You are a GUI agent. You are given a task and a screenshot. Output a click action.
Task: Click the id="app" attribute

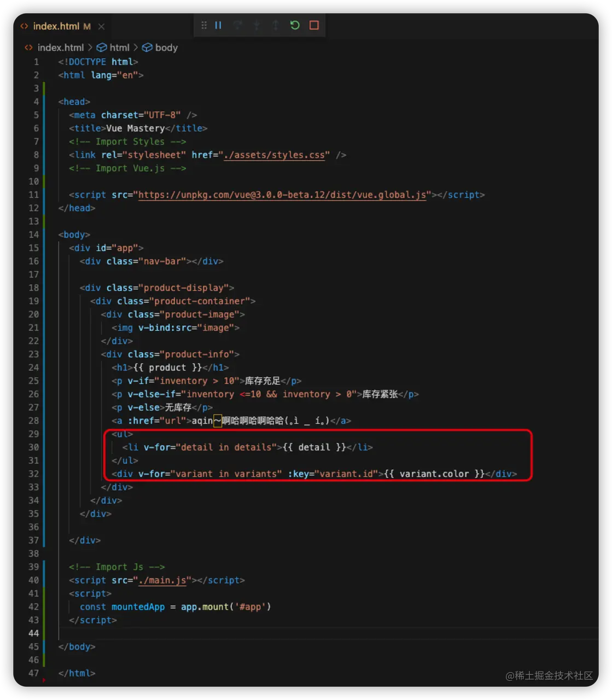(x=117, y=248)
